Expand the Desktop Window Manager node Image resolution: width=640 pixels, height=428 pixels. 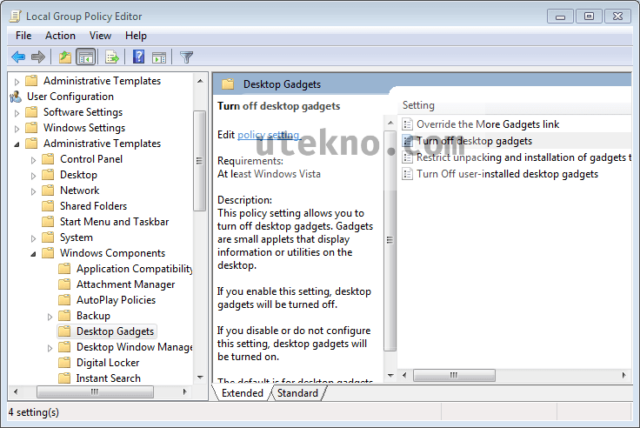click(50, 348)
